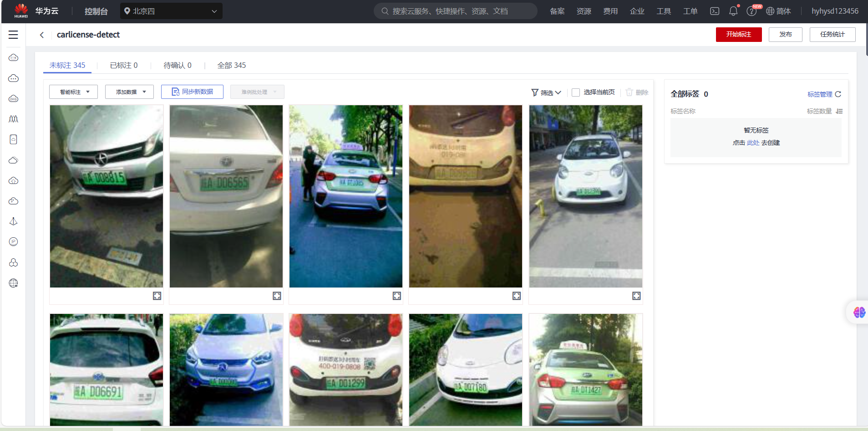Select the silver car D08815 thumbnail

coord(107,196)
